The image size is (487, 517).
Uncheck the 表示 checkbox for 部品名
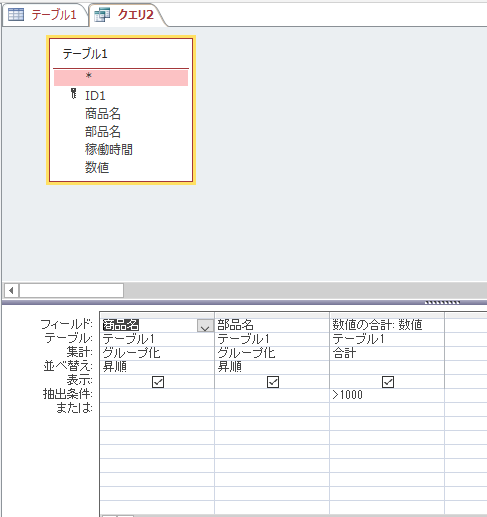click(x=273, y=382)
